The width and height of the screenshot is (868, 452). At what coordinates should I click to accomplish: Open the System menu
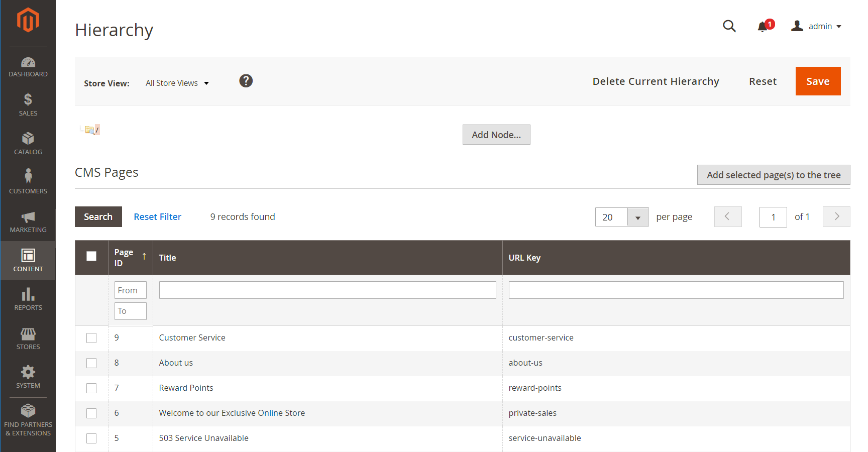click(28, 377)
